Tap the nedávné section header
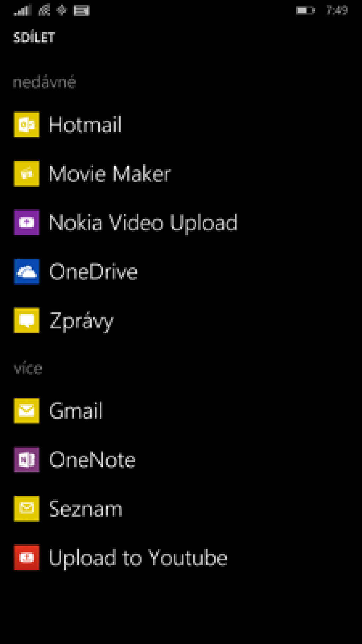The image size is (362, 644). click(x=44, y=82)
